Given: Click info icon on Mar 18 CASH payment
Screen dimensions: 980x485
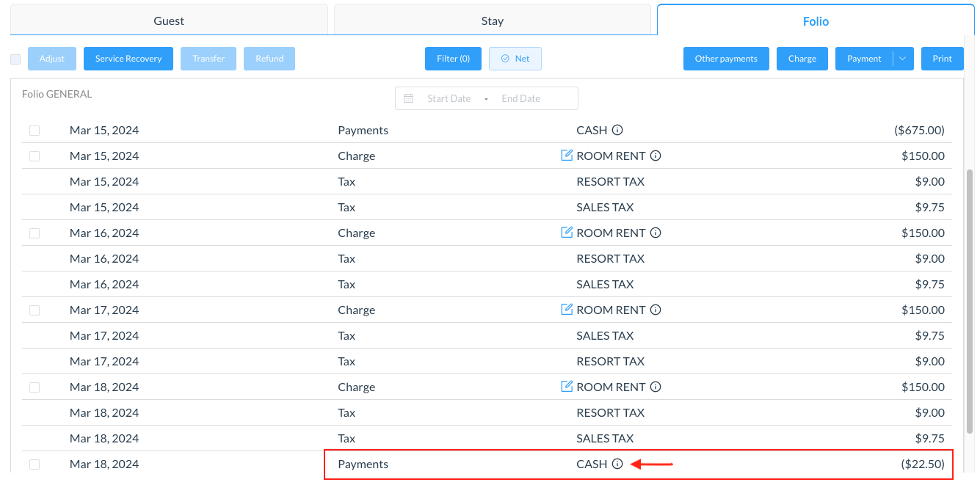Looking at the screenshot, I should [x=617, y=464].
